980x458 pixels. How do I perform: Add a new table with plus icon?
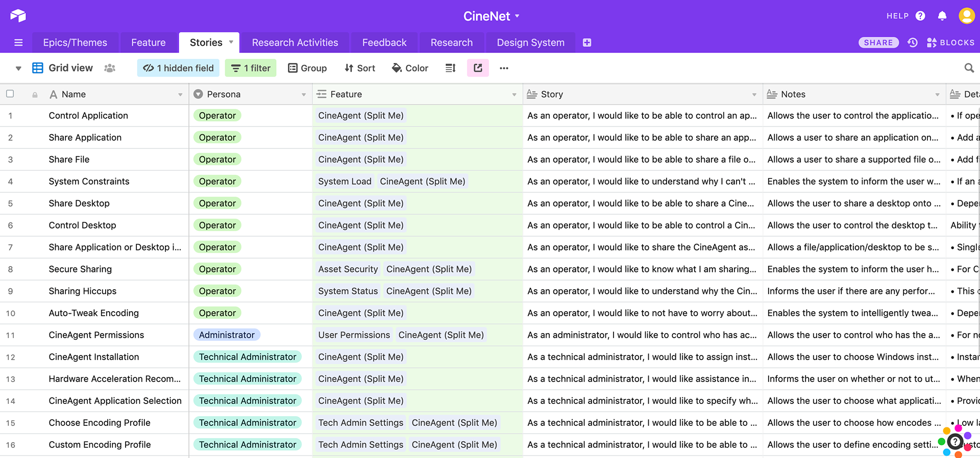(x=587, y=43)
